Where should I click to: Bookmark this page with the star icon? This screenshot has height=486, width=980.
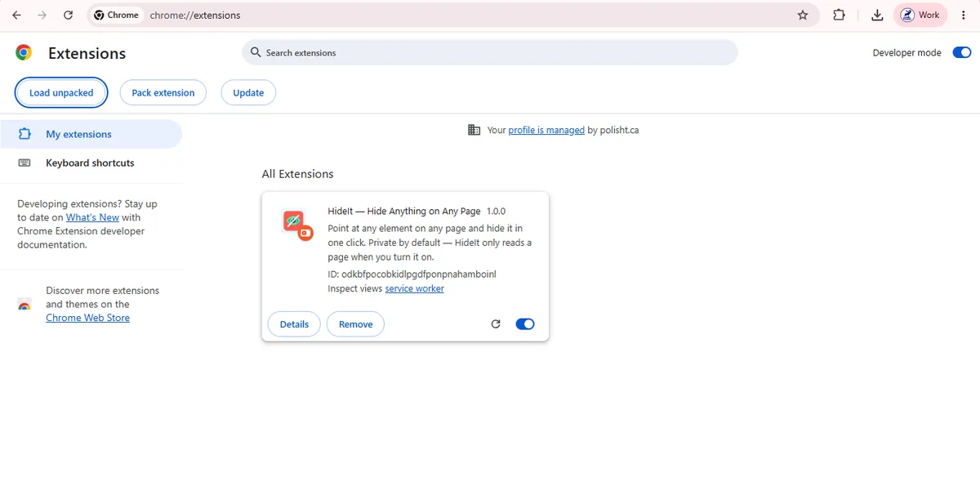[803, 15]
